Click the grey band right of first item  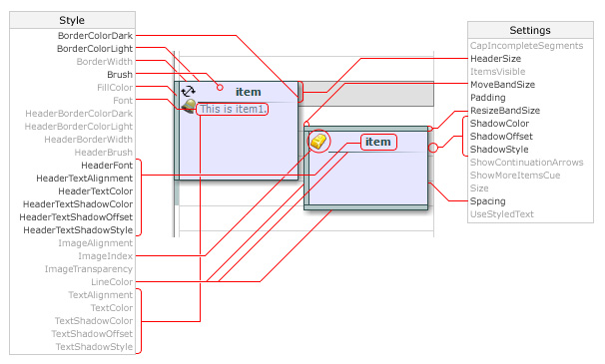[368, 94]
